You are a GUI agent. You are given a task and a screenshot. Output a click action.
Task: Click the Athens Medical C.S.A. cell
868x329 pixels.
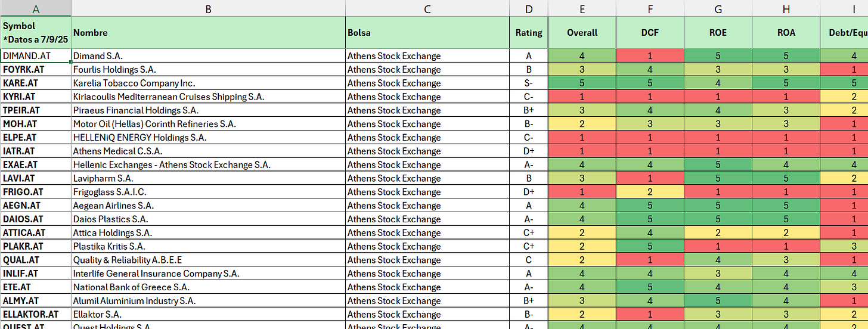[x=208, y=151]
